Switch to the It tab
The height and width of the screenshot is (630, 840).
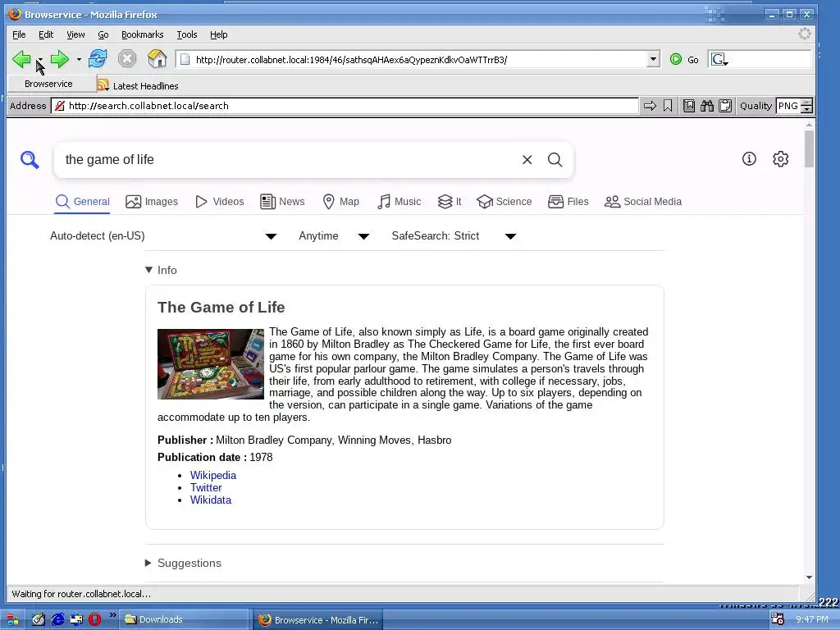[450, 202]
